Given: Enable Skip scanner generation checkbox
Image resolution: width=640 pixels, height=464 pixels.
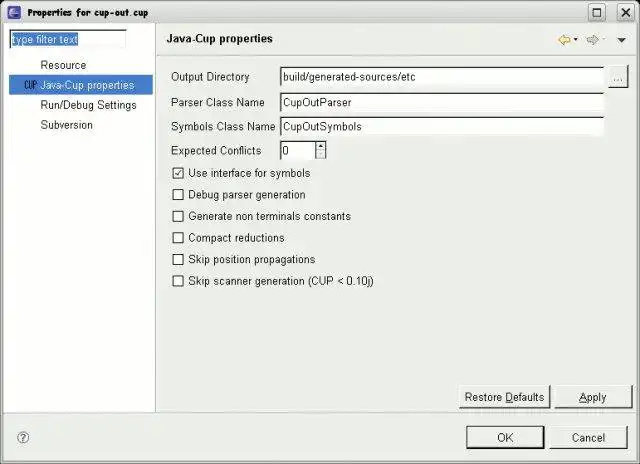Looking at the screenshot, I should pyautogui.click(x=178, y=281).
